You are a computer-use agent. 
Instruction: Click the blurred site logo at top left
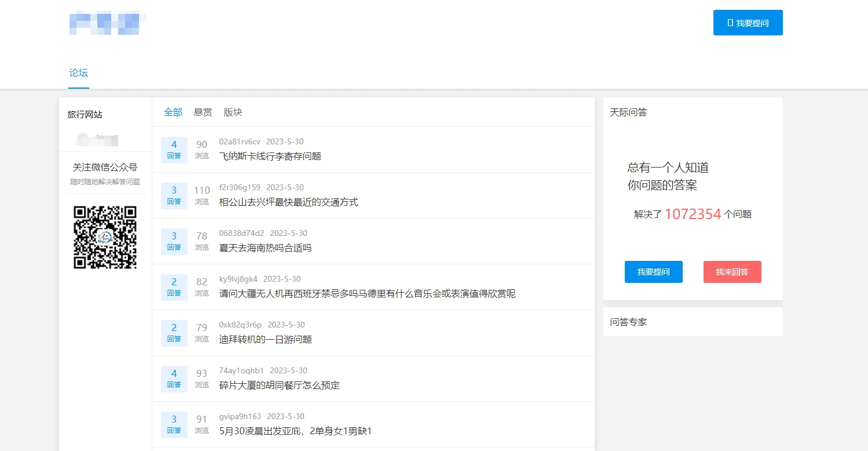(107, 22)
